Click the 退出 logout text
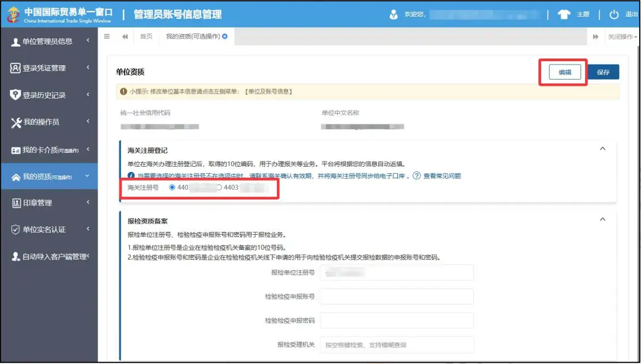 click(631, 14)
